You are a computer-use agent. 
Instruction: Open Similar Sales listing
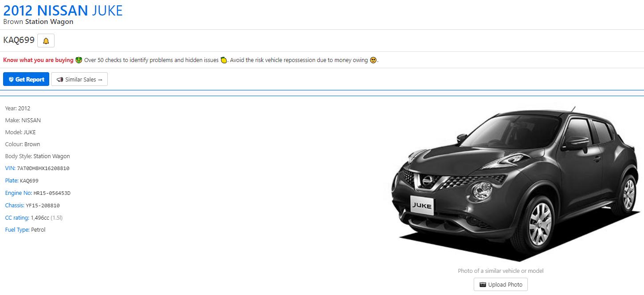(79, 79)
